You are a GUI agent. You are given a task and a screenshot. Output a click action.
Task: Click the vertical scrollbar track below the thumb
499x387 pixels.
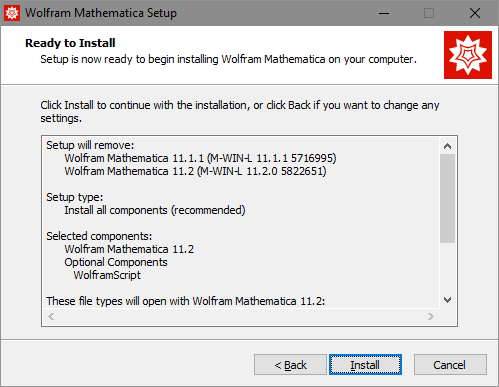447,267
